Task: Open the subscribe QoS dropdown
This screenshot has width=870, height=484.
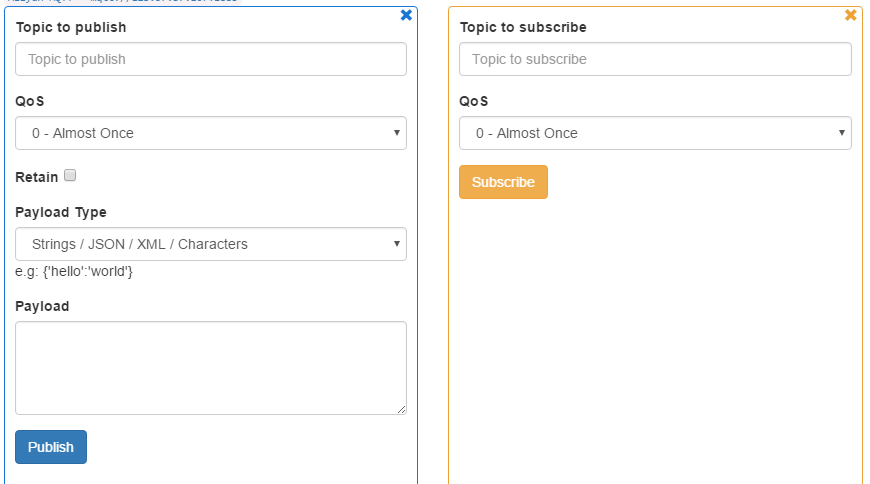Action: click(655, 133)
